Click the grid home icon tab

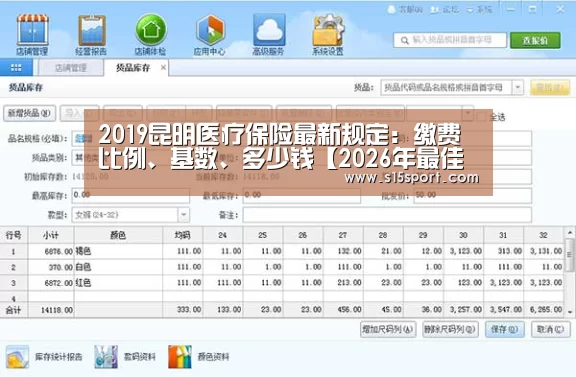(16, 68)
